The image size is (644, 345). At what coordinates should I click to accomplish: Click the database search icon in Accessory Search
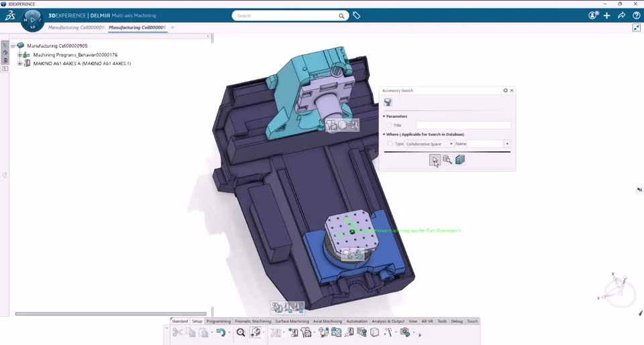[x=447, y=160]
